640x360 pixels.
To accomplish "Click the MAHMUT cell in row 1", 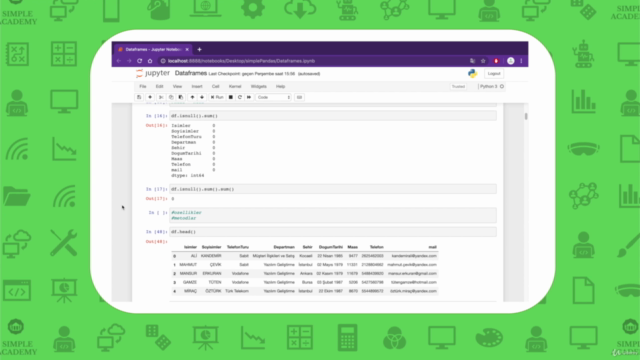I will tap(188, 265).
